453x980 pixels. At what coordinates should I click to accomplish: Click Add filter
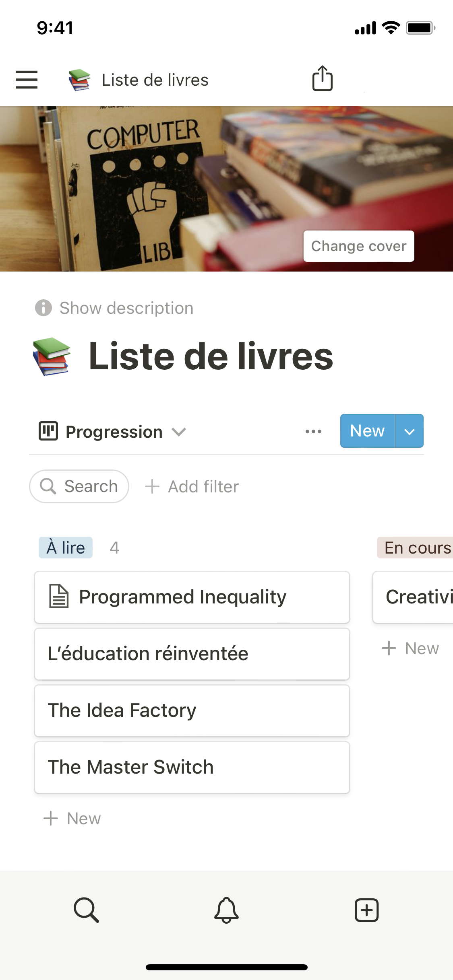coord(192,486)
